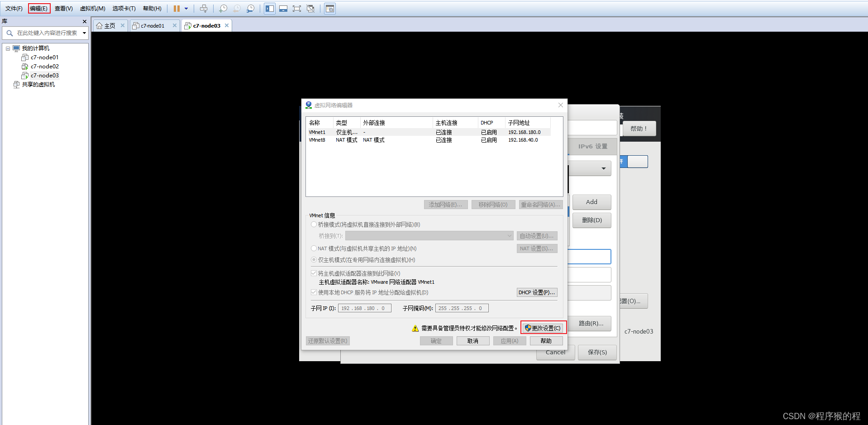
Task: Click the Unity mode toolbar icon
Action: 310,9
